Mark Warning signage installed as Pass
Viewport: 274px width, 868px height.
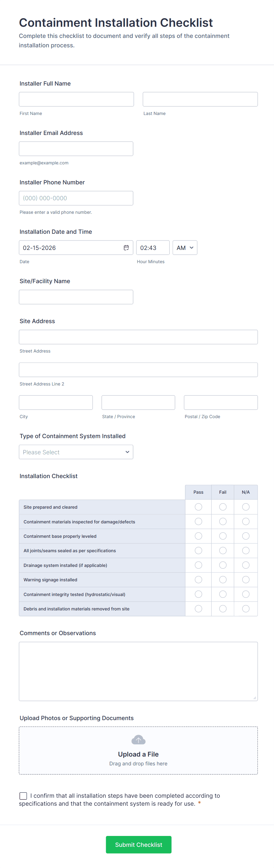coord(198,580)
